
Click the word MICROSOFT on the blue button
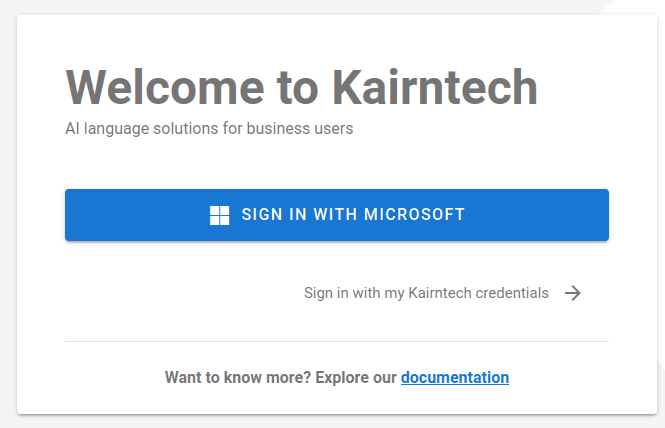click(414, 214)
